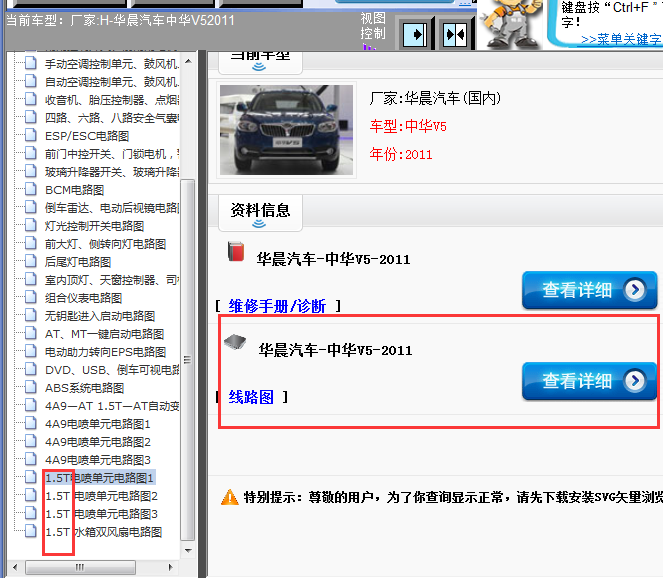
Task: Click the view control right-arrow icon
Action: pos(415,34)
